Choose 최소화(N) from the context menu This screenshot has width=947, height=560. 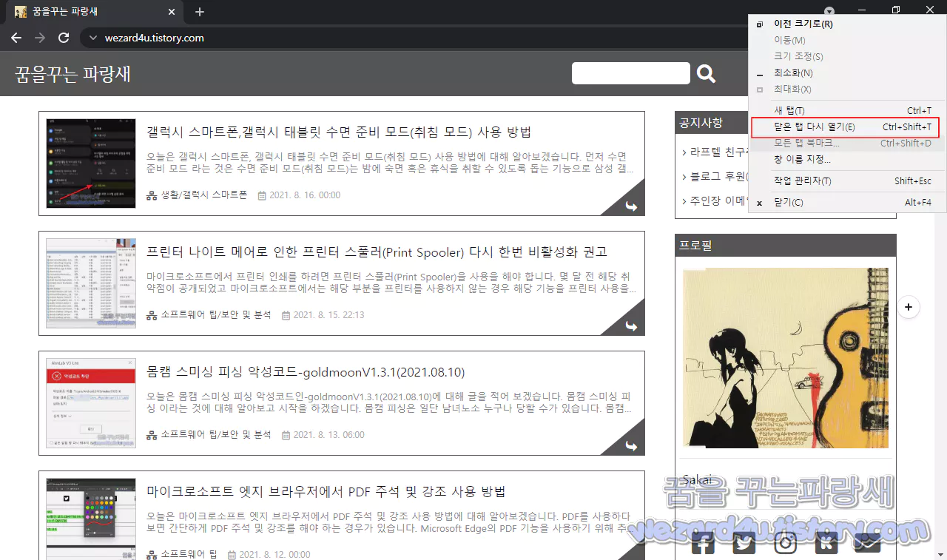click(793, 72)
